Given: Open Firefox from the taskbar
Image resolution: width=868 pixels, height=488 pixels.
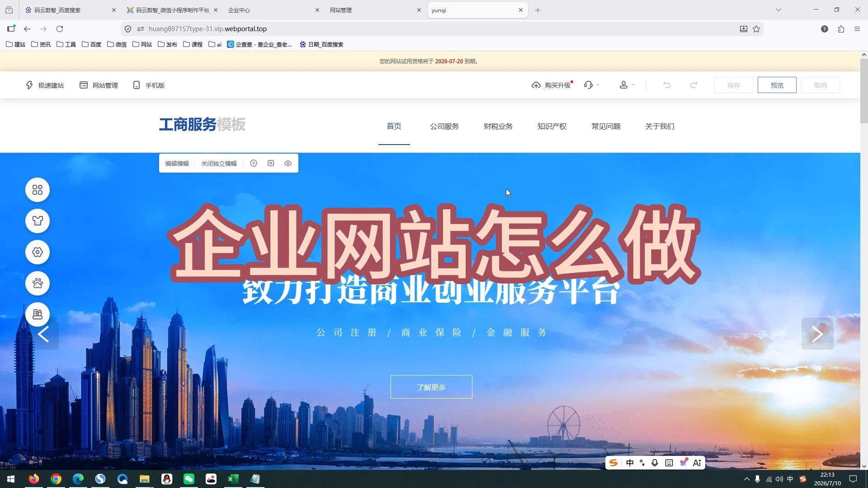Looking at the screenshot, I should (34, 479).
